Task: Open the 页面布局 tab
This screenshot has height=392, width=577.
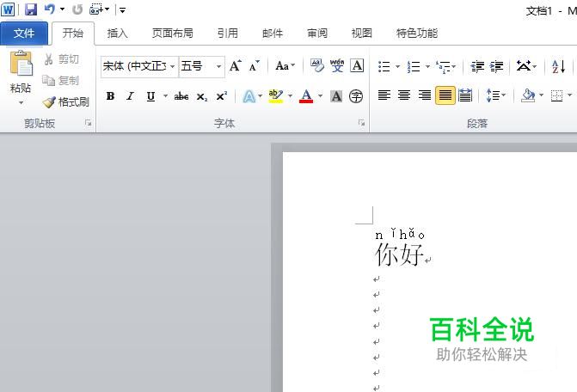Action: coord(173,34)
